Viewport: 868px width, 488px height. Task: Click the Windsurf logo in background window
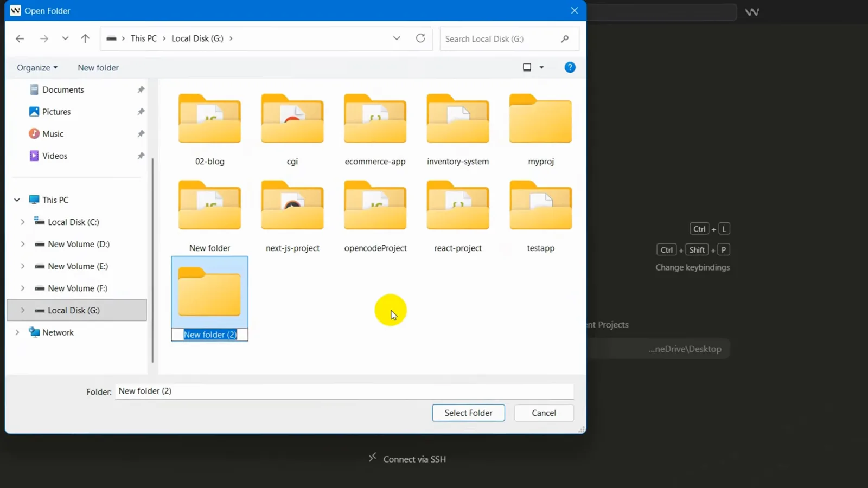click(752, 12)
